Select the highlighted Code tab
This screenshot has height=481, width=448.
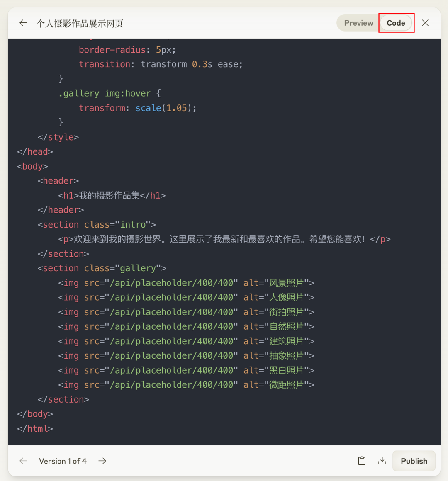coord(396,23)
